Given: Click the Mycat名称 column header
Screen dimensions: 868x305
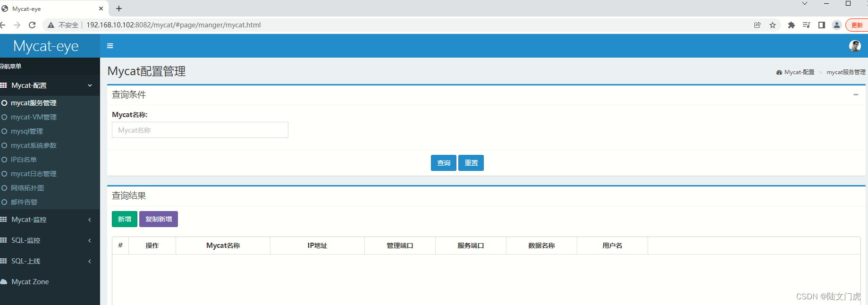Looking at the screenshot, I should coord(223,246).
